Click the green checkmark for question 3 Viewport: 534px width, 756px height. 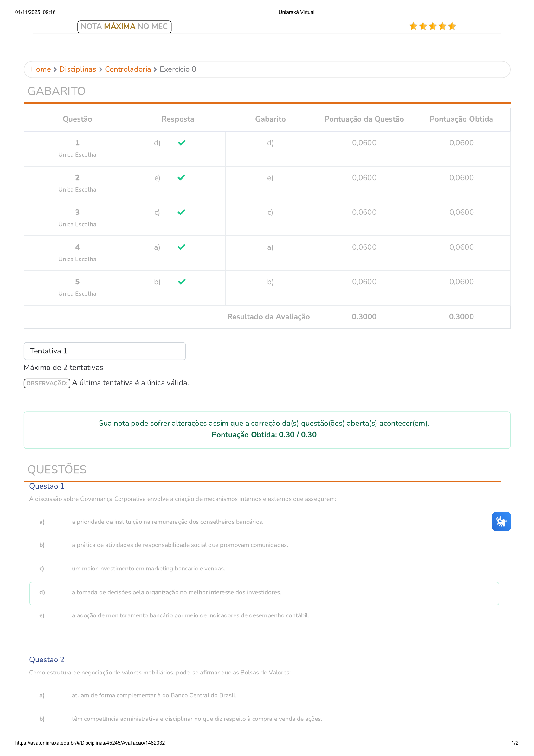pyautogui.click(x=181, y=212)
